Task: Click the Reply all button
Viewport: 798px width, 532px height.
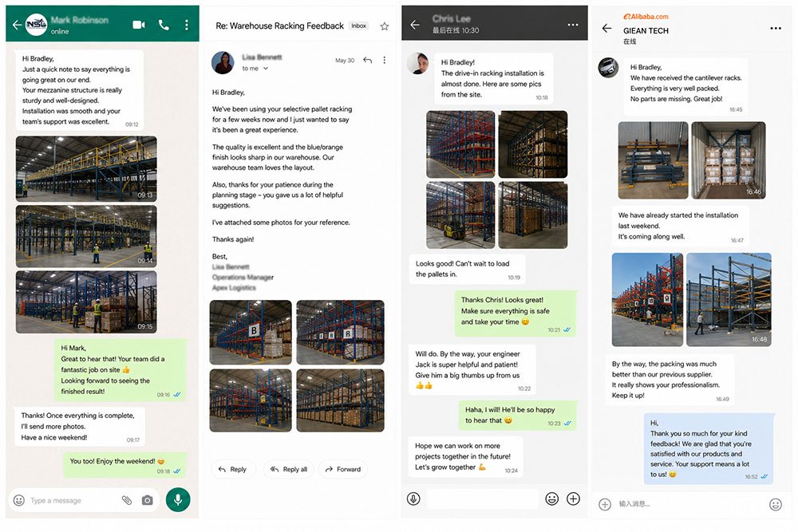Action: tap(289, 470)
